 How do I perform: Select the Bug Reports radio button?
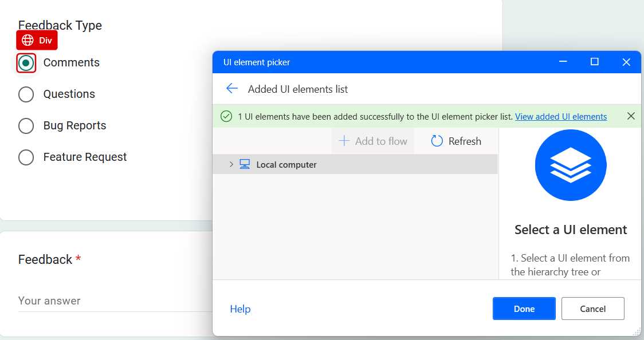click(x=26, y=125)
